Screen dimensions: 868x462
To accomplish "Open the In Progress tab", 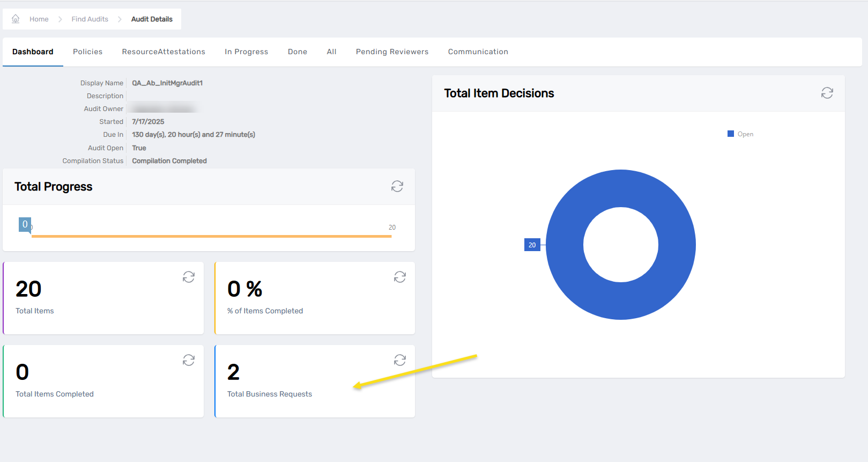I will pyautogui.click(x=246, y=52).
